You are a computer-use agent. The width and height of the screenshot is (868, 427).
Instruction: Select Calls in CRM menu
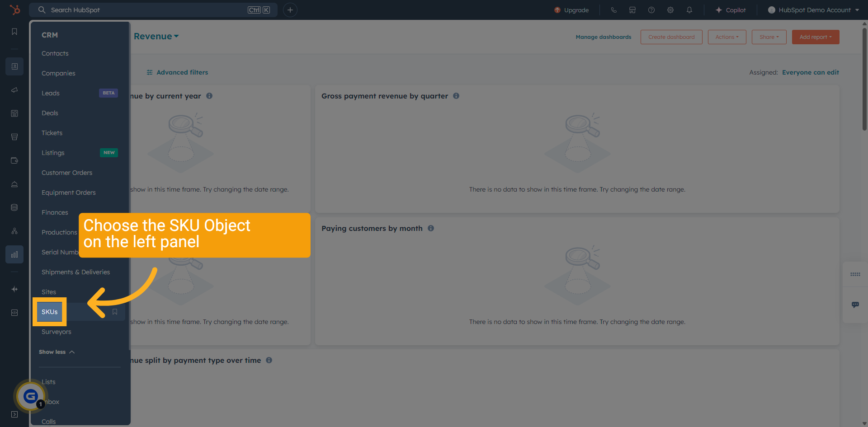(x=49, y=421)
